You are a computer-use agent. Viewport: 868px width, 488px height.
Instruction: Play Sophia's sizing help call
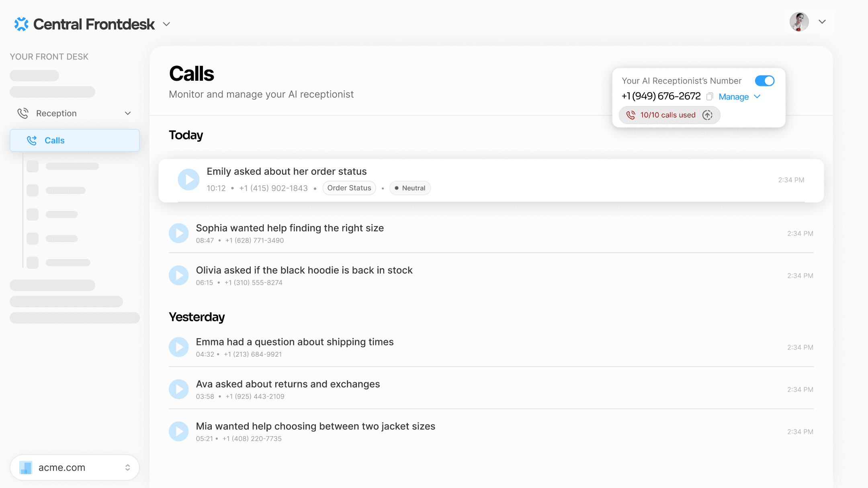point(179,233)
